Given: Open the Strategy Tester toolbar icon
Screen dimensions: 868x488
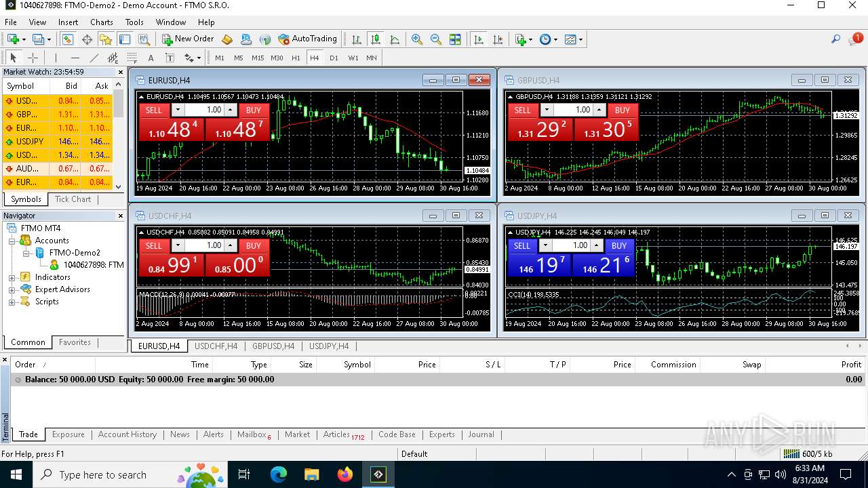Looking at the screenshot, I should pos(144,39).
